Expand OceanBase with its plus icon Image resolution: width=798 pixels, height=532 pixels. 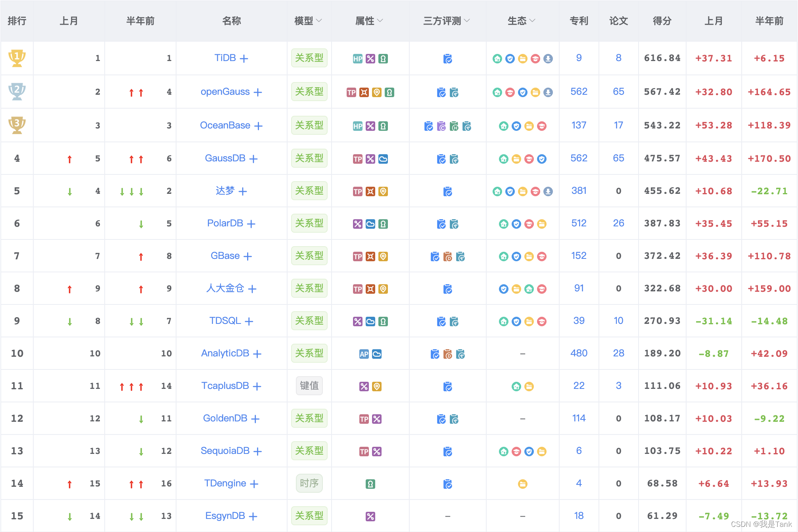(x=259, y=126)
